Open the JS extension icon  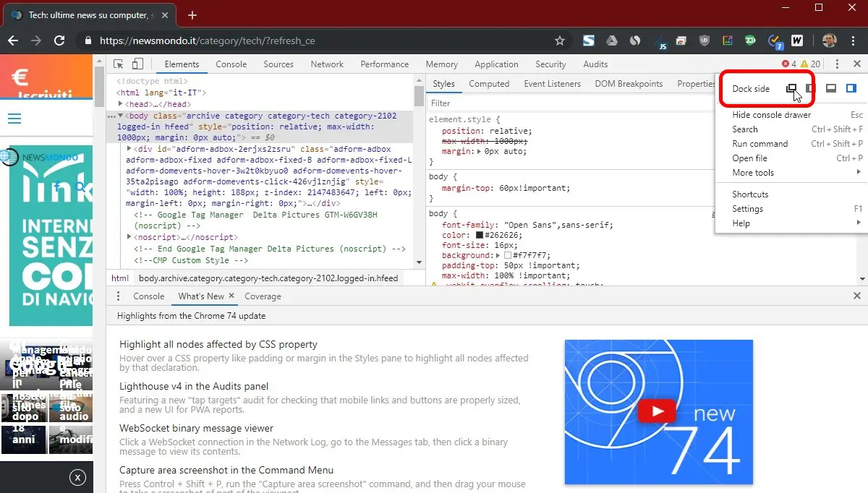660,41
